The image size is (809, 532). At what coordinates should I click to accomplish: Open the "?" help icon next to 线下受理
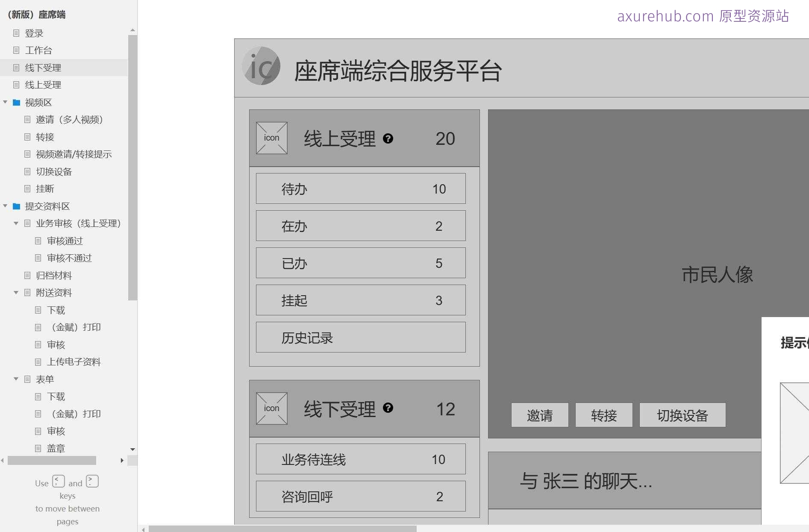point(388,409)
